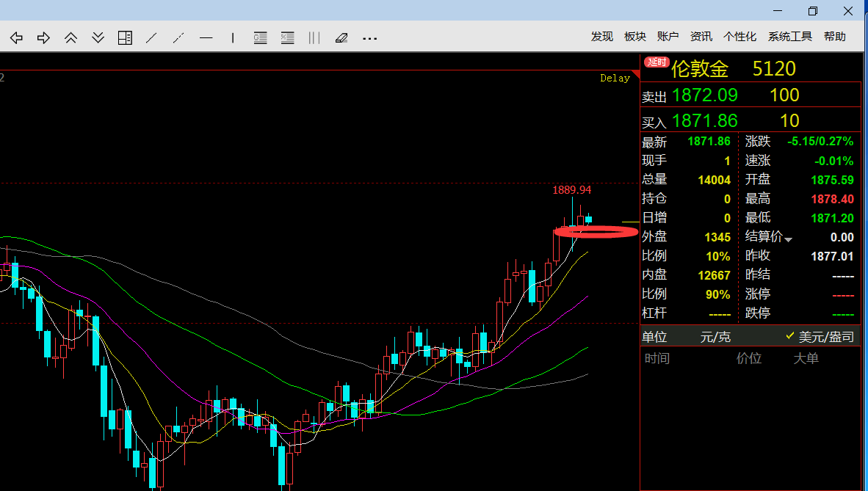This screenshot has width=868, height=491.
Task: Select the three vertical lines tool
Action: (314, 37)
